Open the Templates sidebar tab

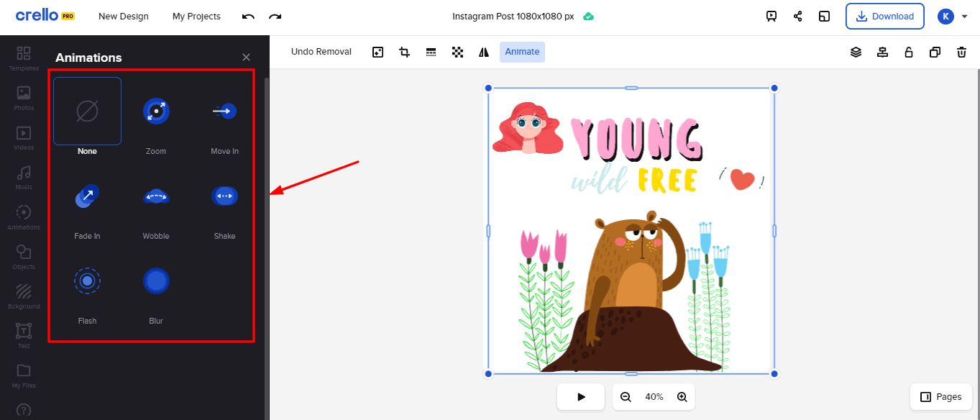(x=24, y=58)
